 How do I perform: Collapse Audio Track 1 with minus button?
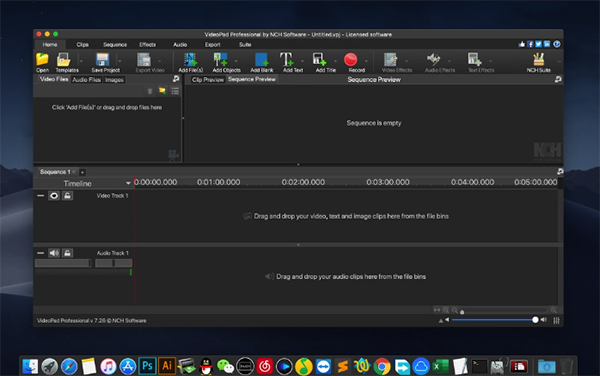(x=41, y=253)
